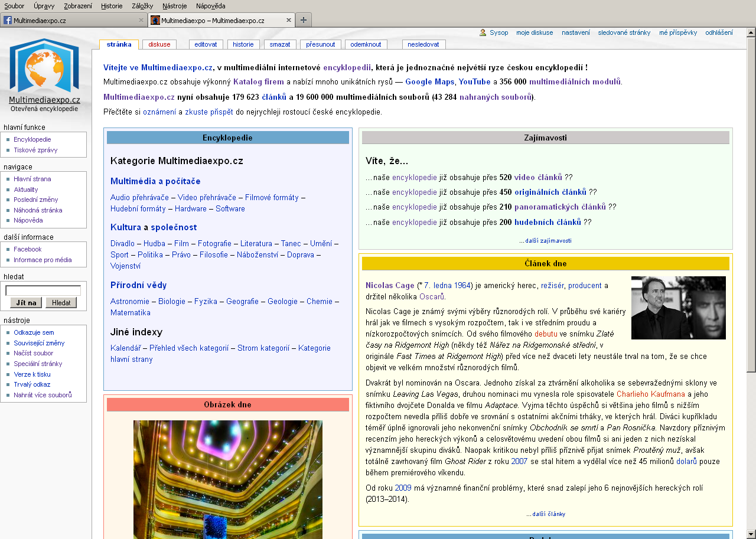The image size is (756, 539).
Task: Click the nesledovat tab
Action: 423,44
